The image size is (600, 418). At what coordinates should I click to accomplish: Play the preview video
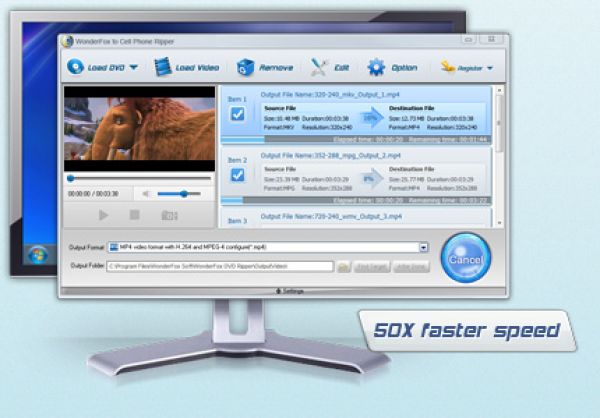(x=103, y=215)
